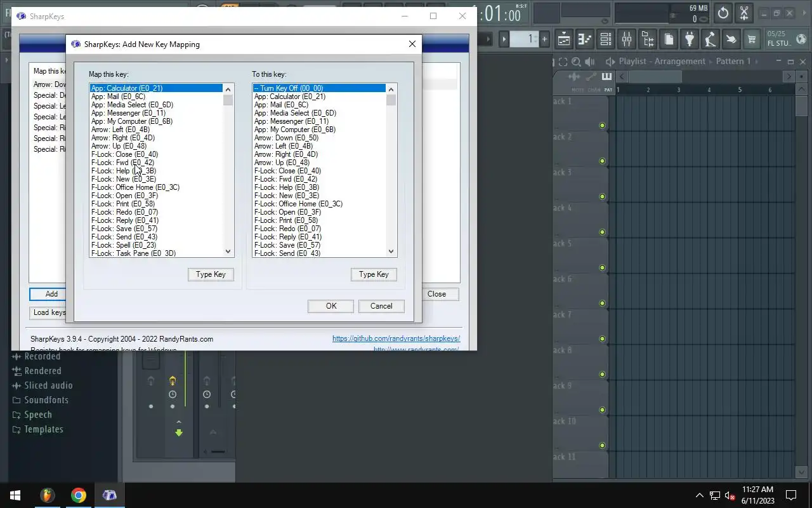Screen dimensions: 812x508
Task: Open pattern selector arrow left of pattern number
Action: click(x=505, y=39)
